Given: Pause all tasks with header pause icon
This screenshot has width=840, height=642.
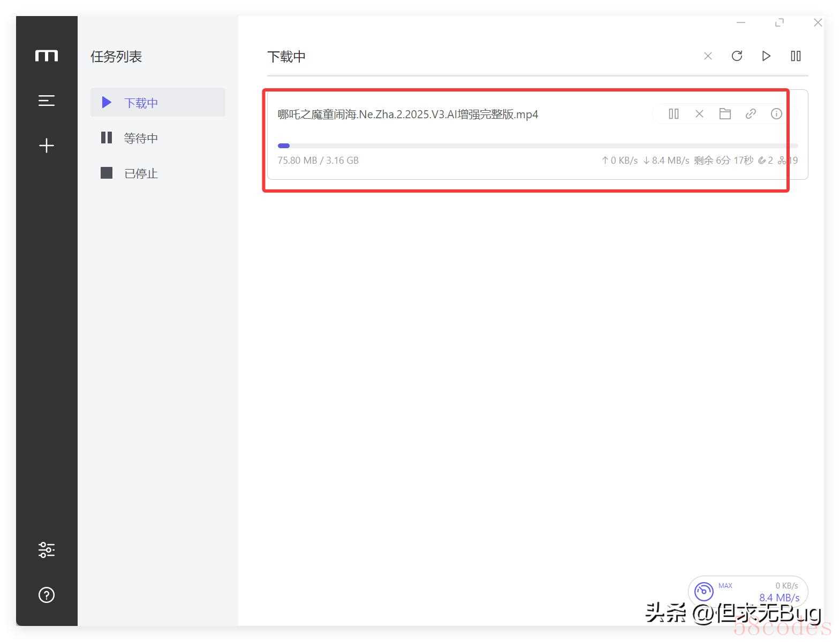Looking at the screenshot, I should [x=796, y=56].
